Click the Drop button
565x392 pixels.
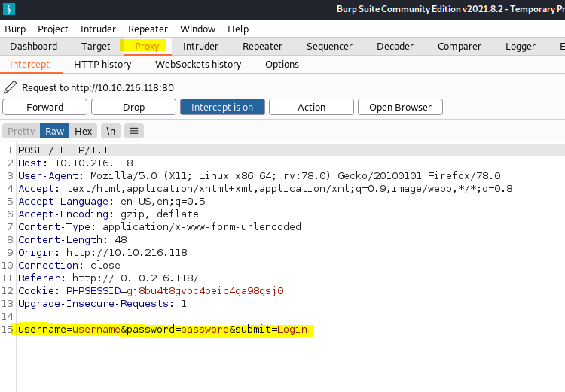coord(133,107)
